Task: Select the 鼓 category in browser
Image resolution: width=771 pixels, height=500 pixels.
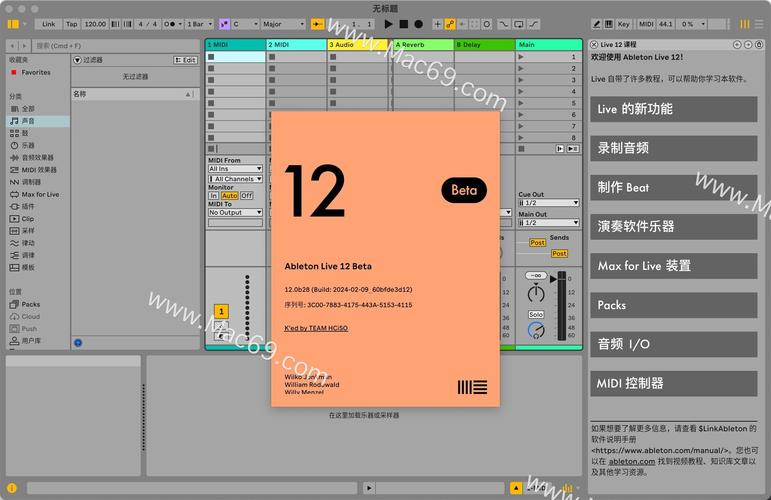Action: point(25,133)
